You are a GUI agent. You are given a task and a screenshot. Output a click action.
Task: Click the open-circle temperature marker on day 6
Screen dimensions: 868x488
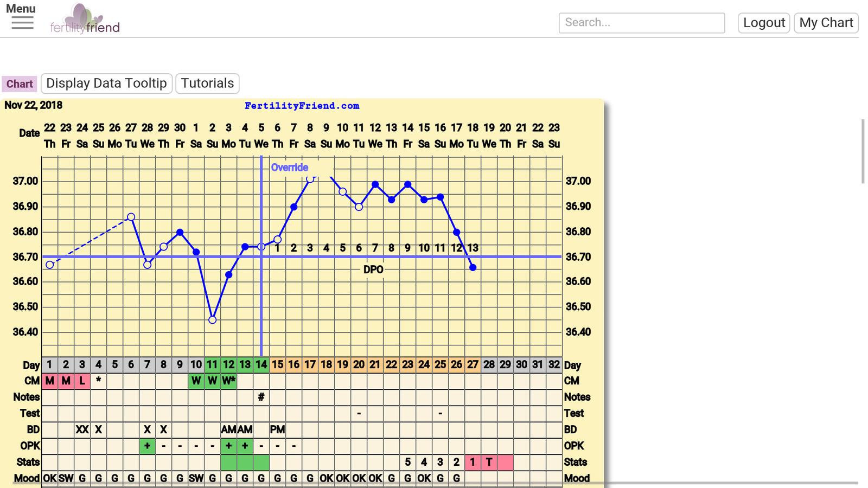(x=131, y=217)
